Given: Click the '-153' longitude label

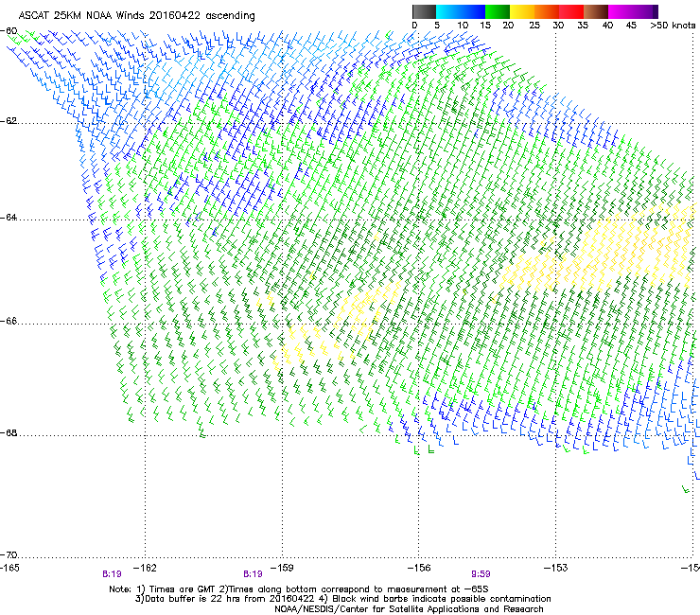Looking at the screenshot, I should pos(556,568).
